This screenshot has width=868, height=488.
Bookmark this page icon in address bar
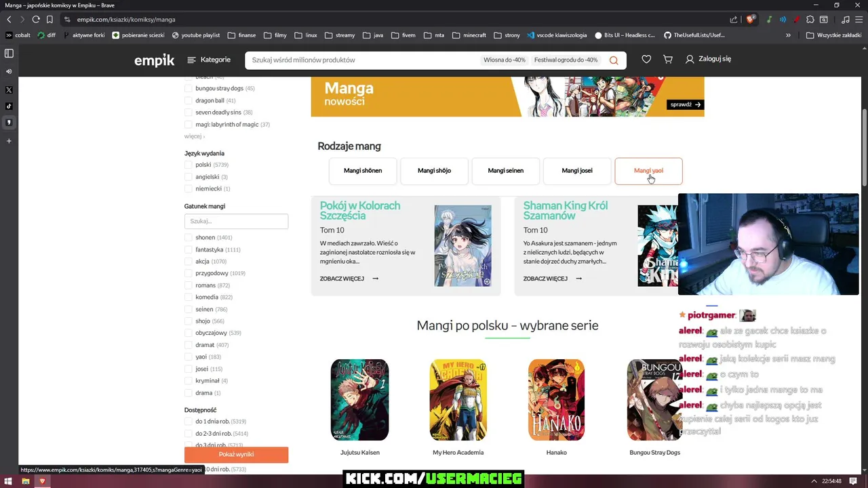click(50, 20)
